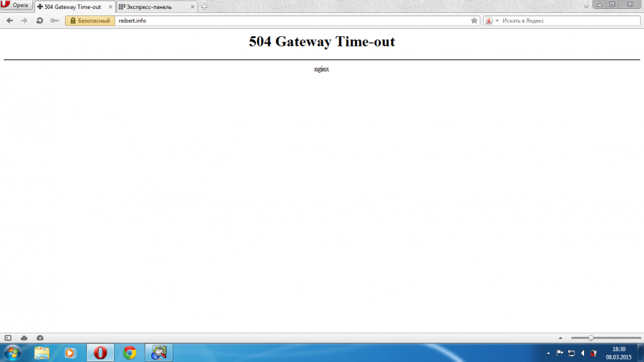Open the Windows Start menu
The width and height of the screenshot is (644, 362).
[13, 353]
